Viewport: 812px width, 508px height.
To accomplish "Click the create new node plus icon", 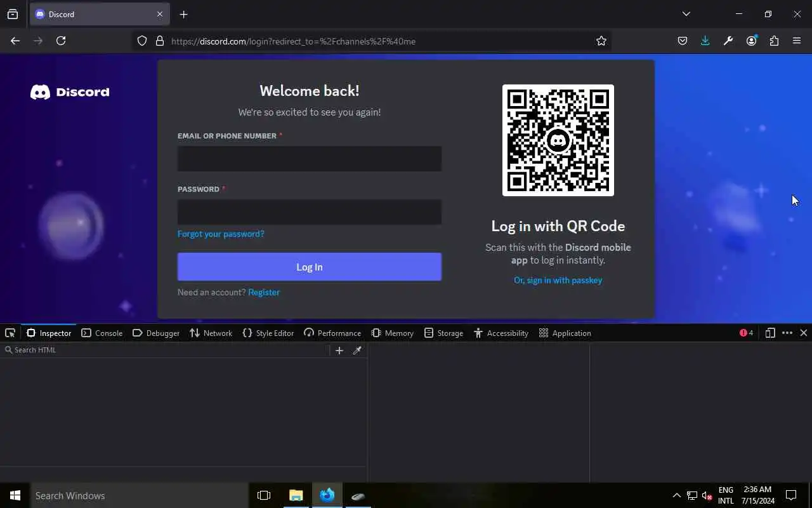I will (339, 350).
